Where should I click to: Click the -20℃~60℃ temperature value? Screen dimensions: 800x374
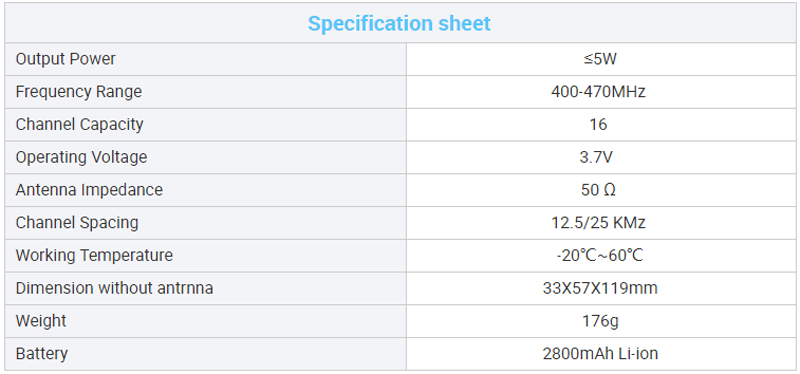[x=599, y=255]
